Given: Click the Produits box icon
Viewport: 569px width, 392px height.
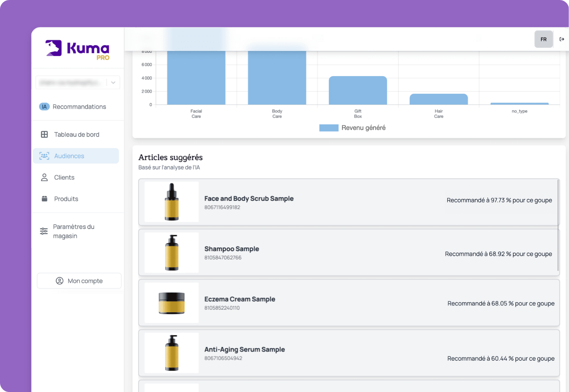Looking at the screenshot, I should tap(44, 199).
